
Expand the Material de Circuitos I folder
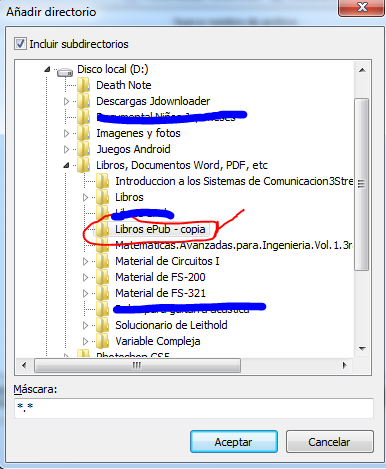pos(85,261)
